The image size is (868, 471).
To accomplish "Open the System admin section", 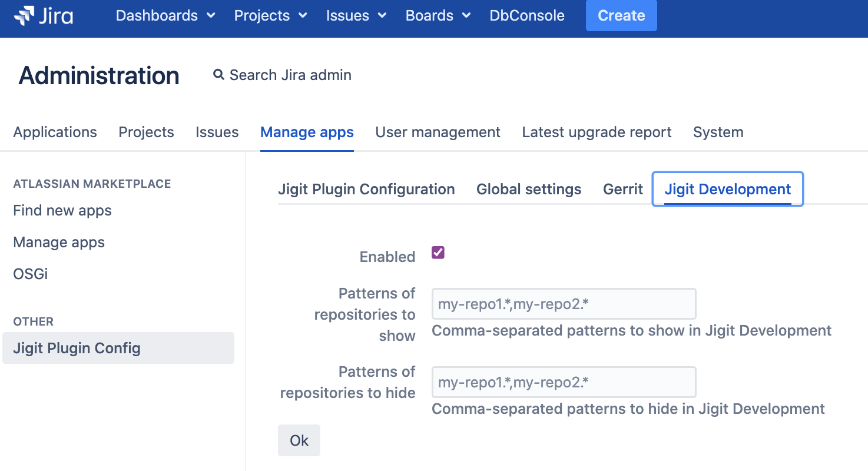I will (x=717, y=132).
